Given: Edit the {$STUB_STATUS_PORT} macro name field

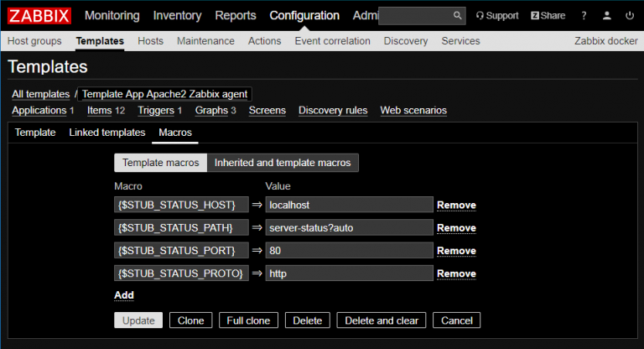Looking at the screenshot, I should [181, 250].
